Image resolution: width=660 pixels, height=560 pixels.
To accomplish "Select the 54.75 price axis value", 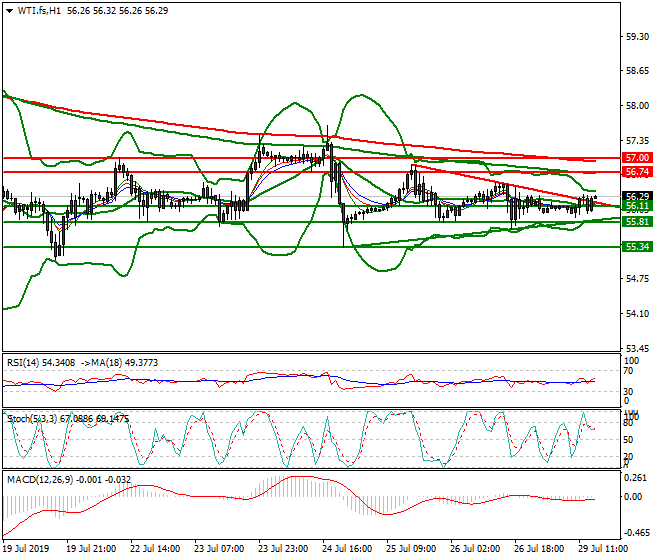I will (x=637, y=279).
